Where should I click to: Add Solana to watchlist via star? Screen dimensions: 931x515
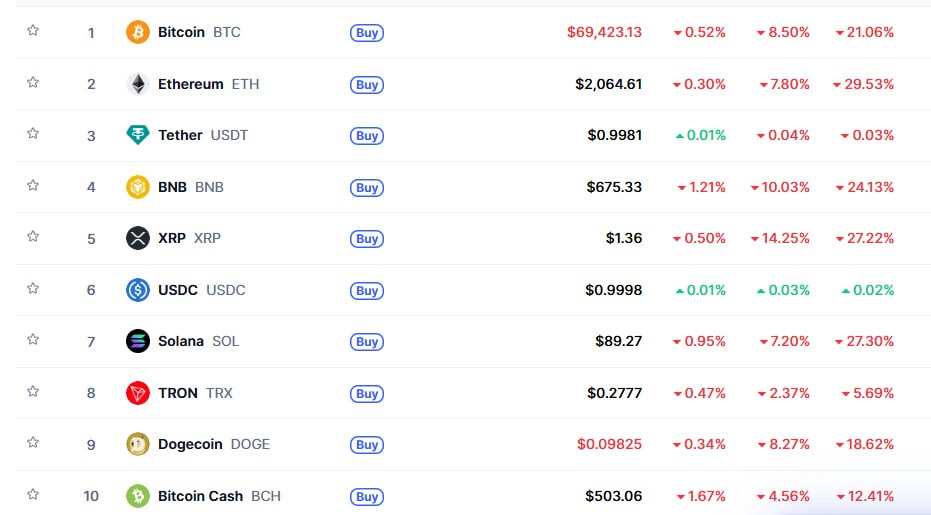pyautogui.click(x=33, y=339)
